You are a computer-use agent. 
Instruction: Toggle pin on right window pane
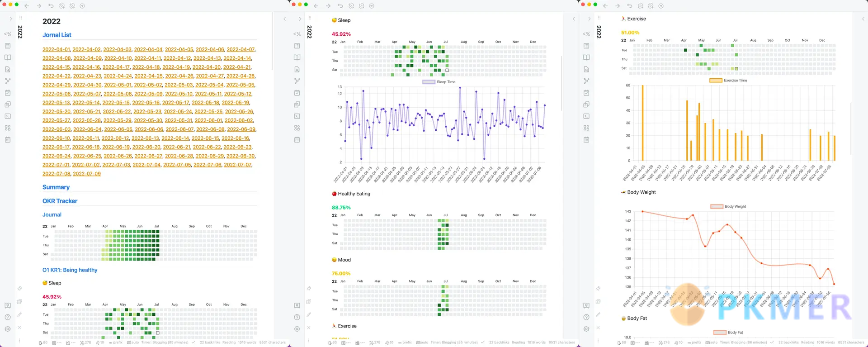click(598, 288)
